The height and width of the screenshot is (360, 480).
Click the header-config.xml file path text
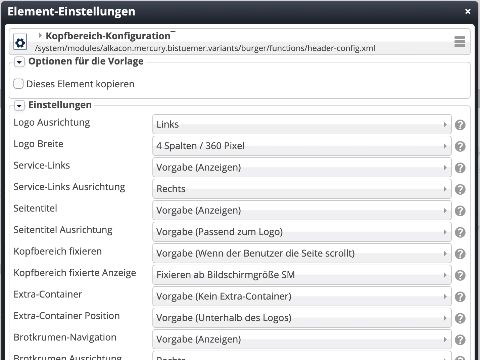(x=205, y=48)
